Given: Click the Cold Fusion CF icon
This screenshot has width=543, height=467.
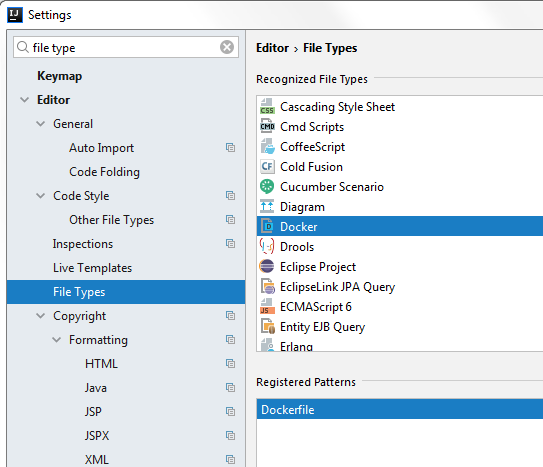Looking at the screenshot, I should tap(267, 167).
